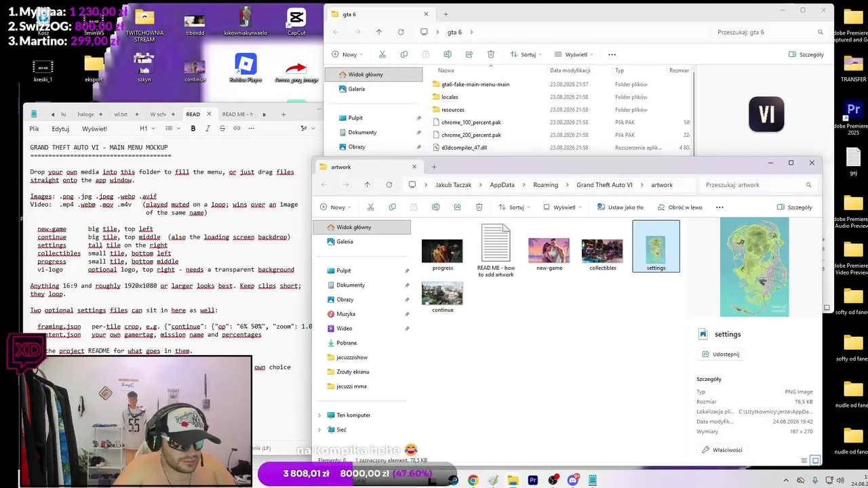The image size is (868, 488).
Task: Switch to details list view in artwork status bar
Action: 804,460
